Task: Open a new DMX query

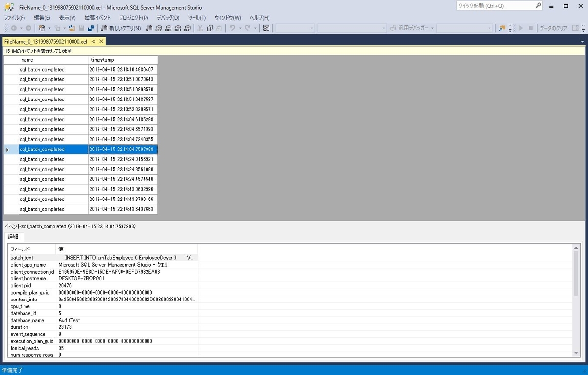Action: 169,28
